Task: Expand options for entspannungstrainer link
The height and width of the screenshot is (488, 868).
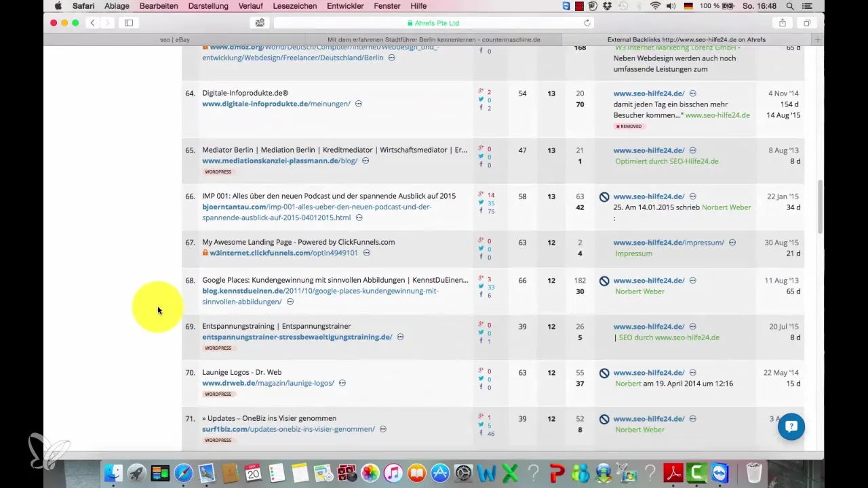Action: coord(400,337)
